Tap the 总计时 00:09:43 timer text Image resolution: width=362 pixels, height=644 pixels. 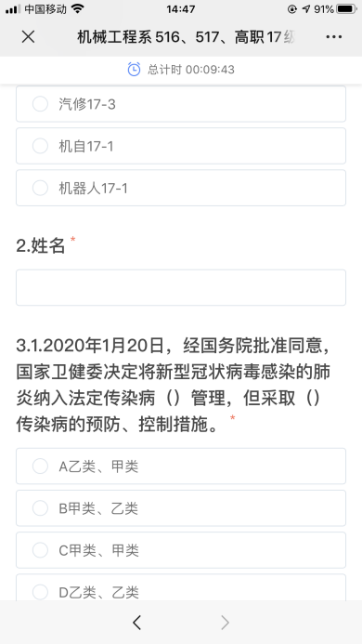191,70
